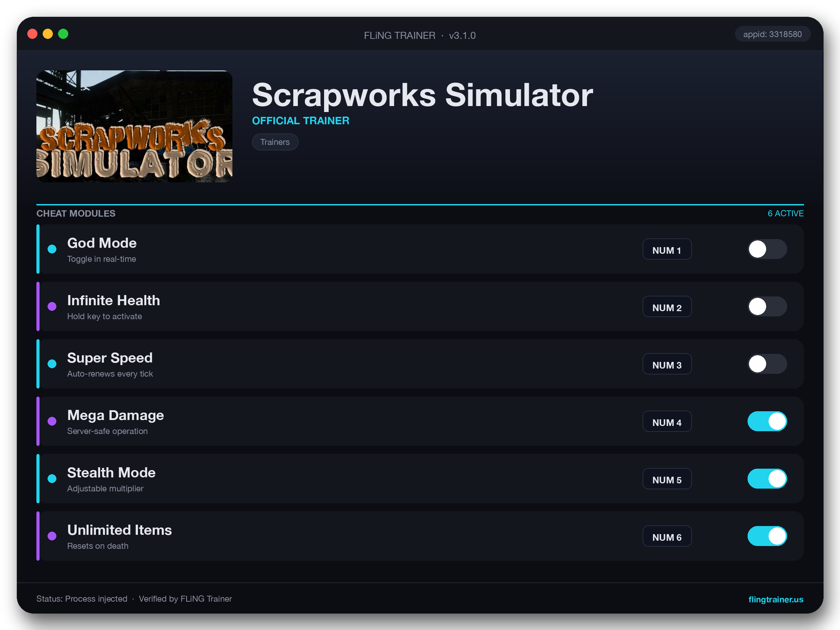The width and height of the screenshot is (840, 630).
Task: Click the NUM 1 hotkey button
Action: [667, 249]
